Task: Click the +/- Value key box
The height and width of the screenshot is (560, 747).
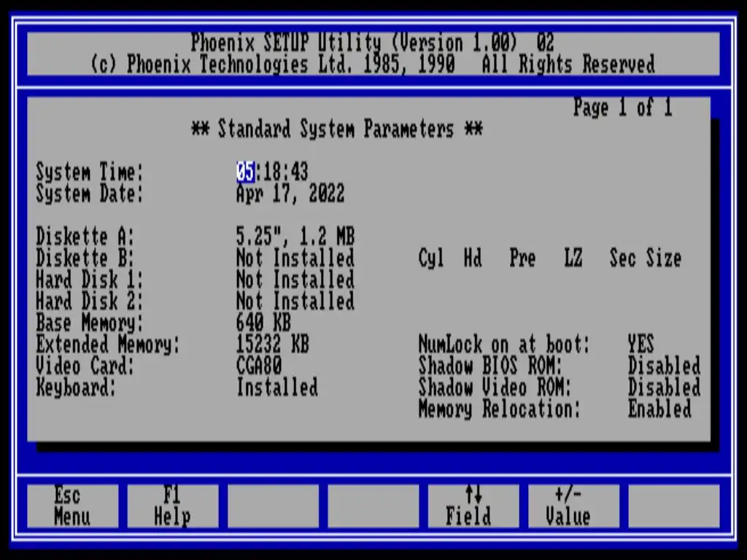Action: tap(573, 506)
